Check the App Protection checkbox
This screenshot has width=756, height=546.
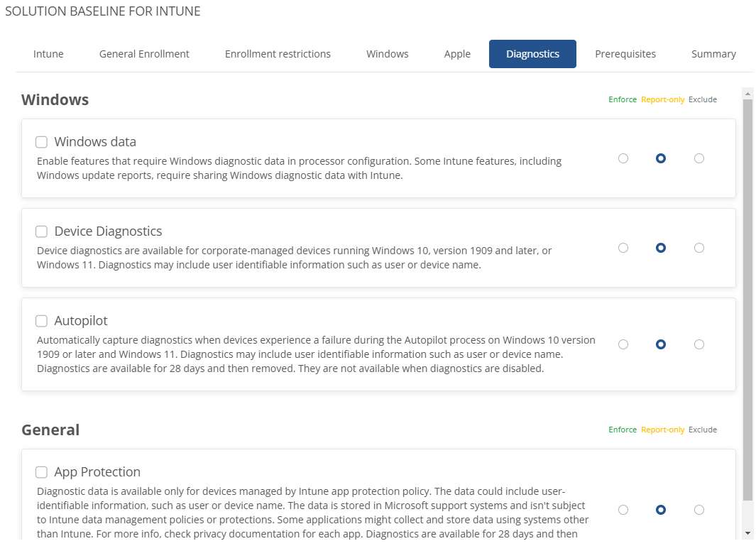[41, 472]
